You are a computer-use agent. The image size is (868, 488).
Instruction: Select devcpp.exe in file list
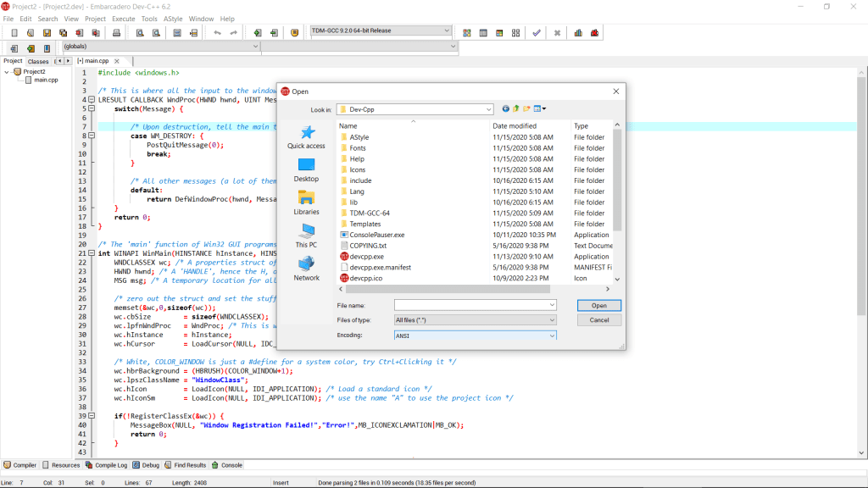pos(366,257)
